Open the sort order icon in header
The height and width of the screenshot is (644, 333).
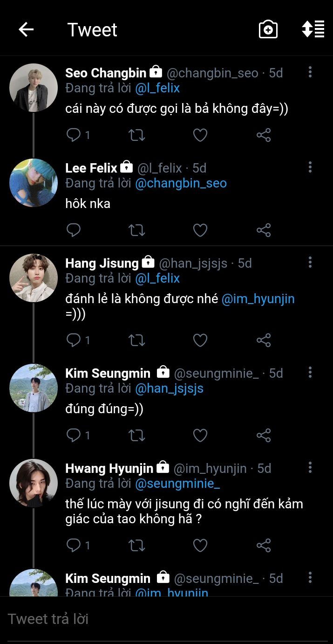313,29
